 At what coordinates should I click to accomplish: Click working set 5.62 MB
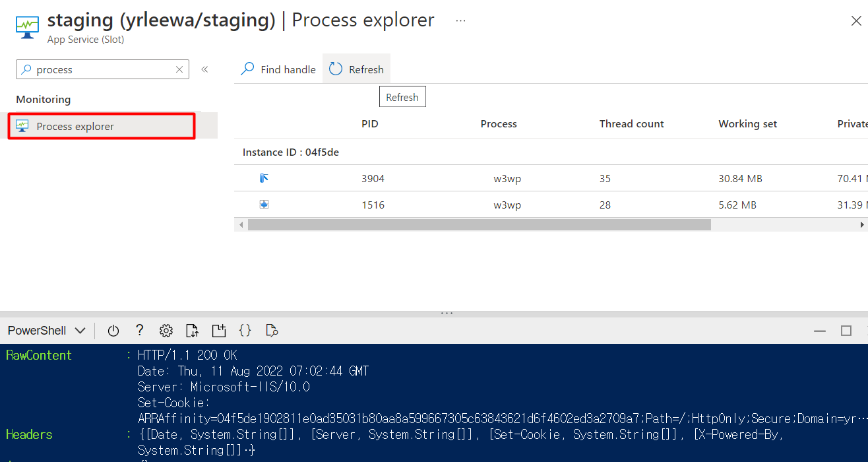pos(737,205)
